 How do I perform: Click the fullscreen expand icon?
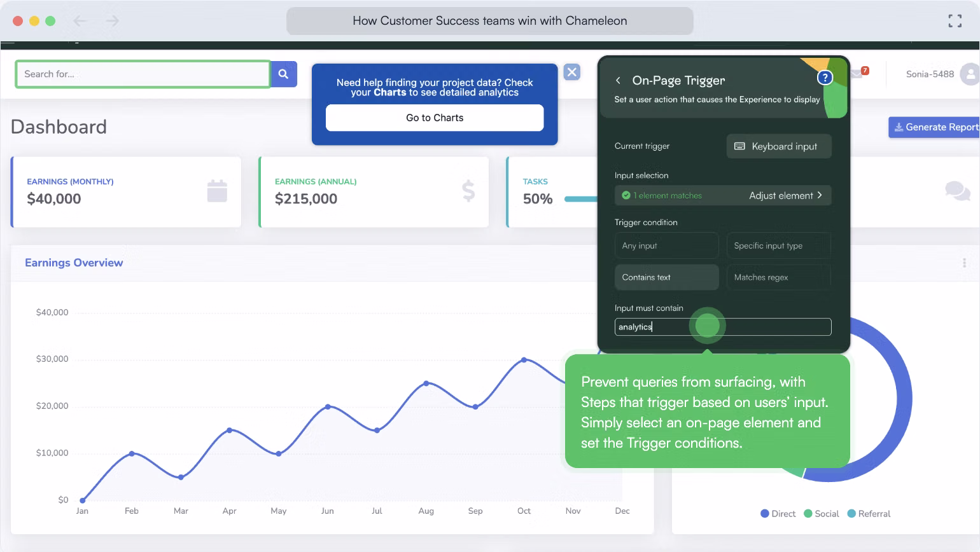(955, 21)
